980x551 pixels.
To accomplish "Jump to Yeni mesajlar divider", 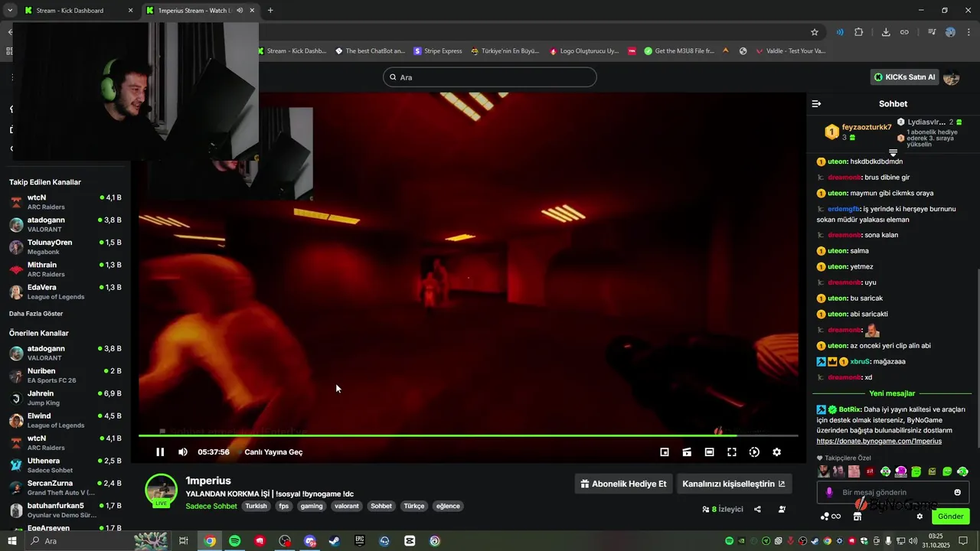I will [892, 393].
